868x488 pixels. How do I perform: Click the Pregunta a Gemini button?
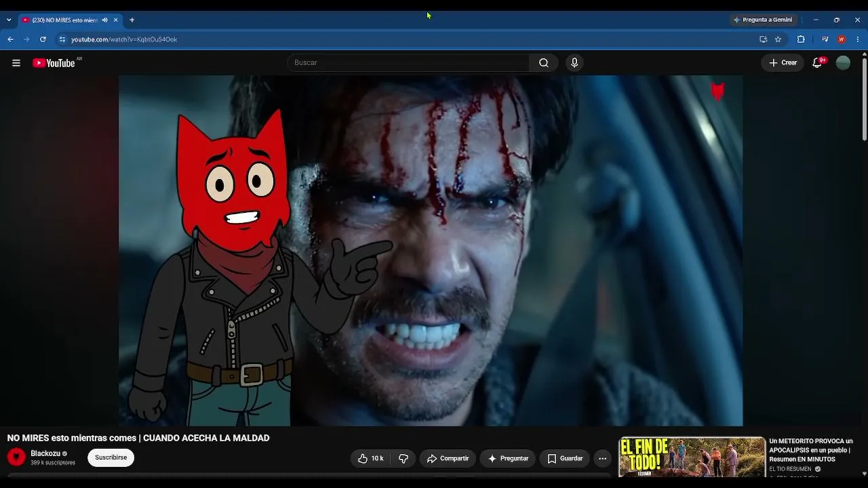pos(763,20)
